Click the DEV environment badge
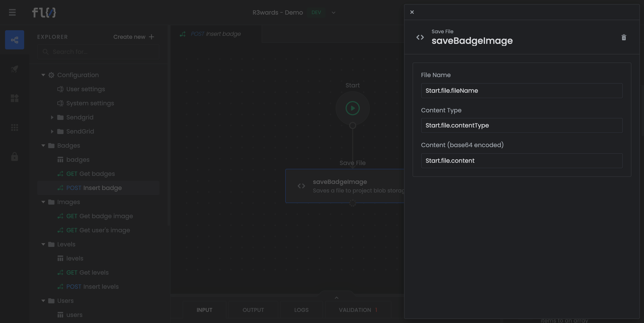The height and width of the screenshot is (323, 644). click(x=316, y=13)
